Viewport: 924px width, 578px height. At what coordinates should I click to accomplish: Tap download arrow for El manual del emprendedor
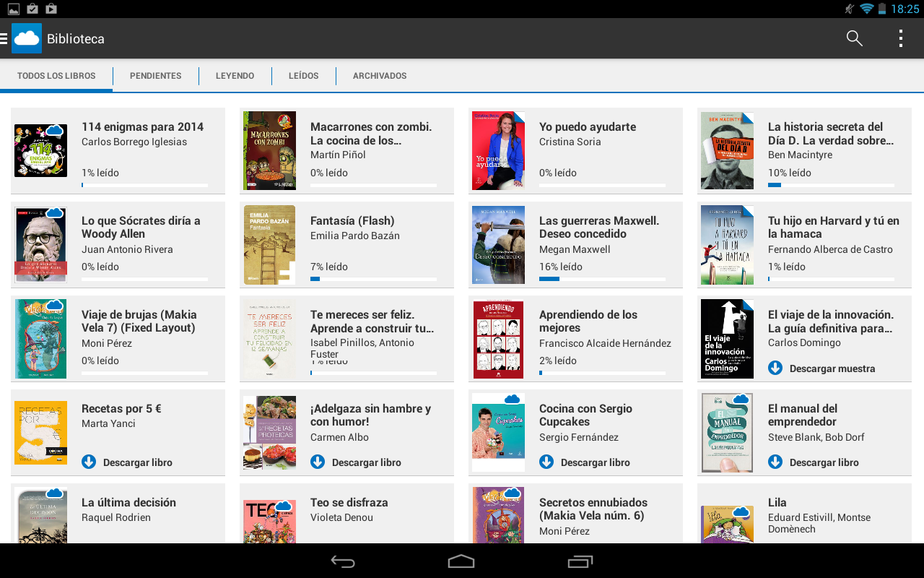pyautogui.click(x=775, y=462)
